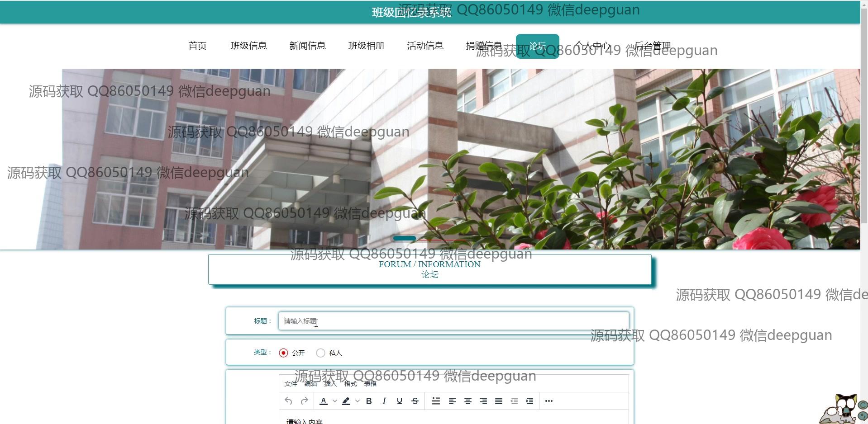Go to 班级相册 page

coord(366,46)
